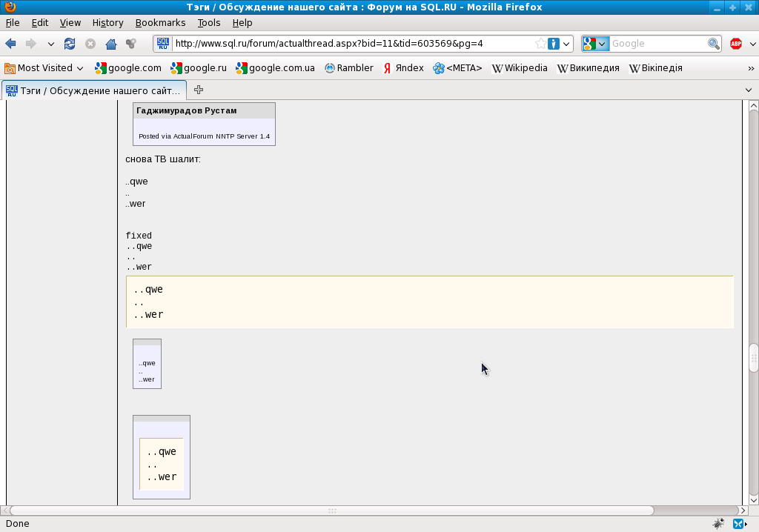Open the Wikipedia bookmark link
Screen dimensions: 759x532
pyautogui.click(x=520, y=68)
